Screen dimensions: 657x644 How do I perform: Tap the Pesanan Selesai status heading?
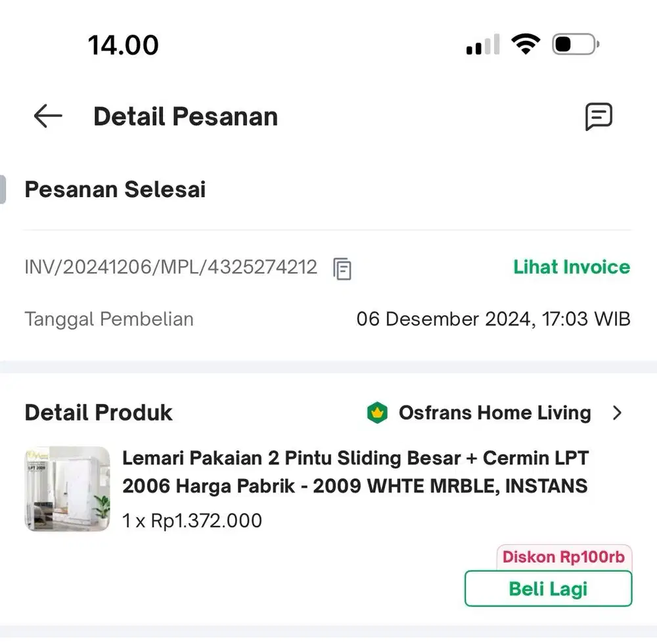coord(115,190)
